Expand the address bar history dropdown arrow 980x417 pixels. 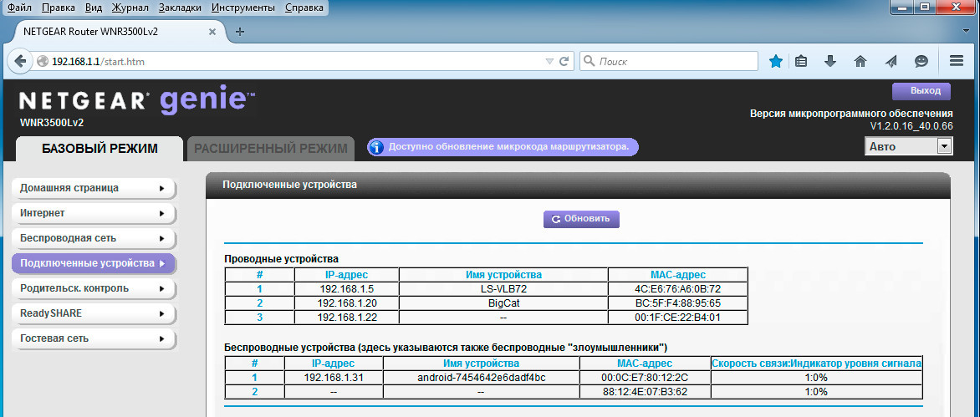tap(549, 61)
